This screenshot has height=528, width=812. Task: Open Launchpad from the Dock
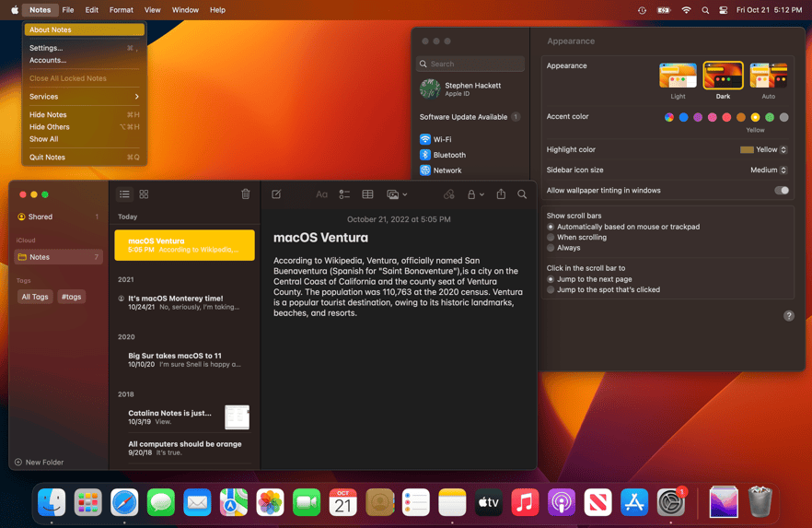click(x=88, y=502)
